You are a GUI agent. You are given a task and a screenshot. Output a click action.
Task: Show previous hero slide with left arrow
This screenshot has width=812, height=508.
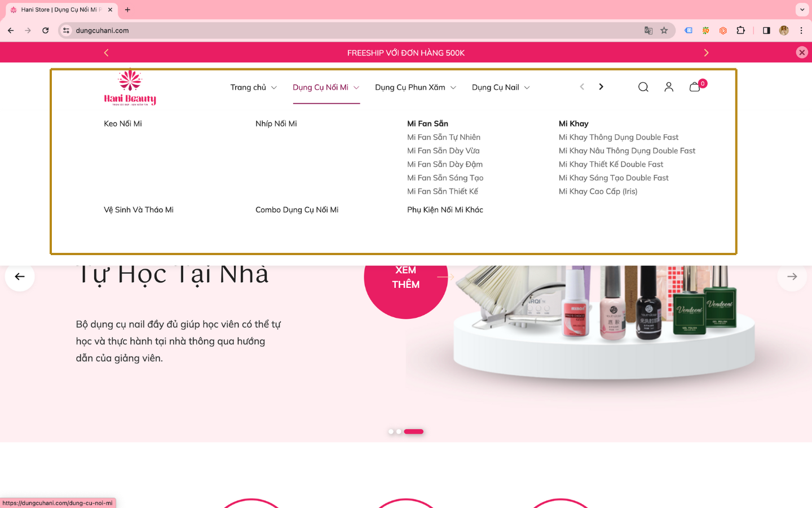coord(20,277)
